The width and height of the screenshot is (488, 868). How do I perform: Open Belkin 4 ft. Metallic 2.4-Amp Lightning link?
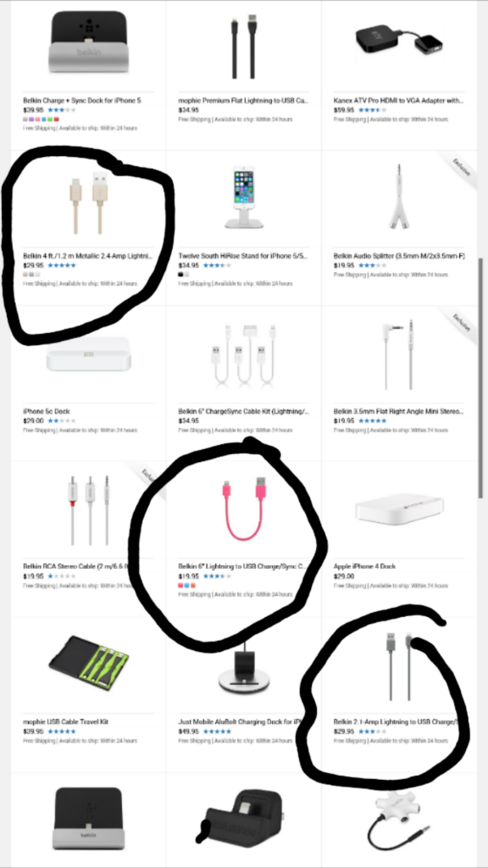87,256
